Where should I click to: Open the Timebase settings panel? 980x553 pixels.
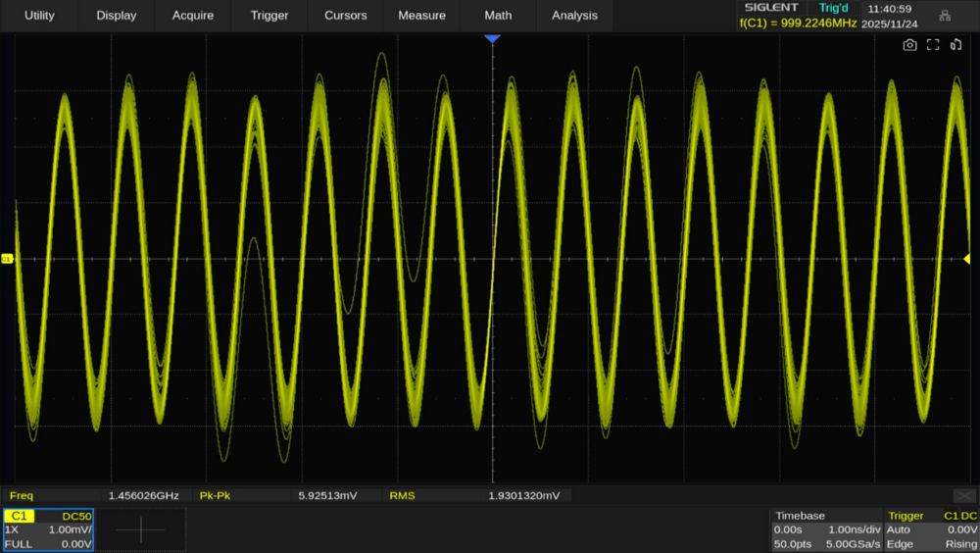pos(825,529)
